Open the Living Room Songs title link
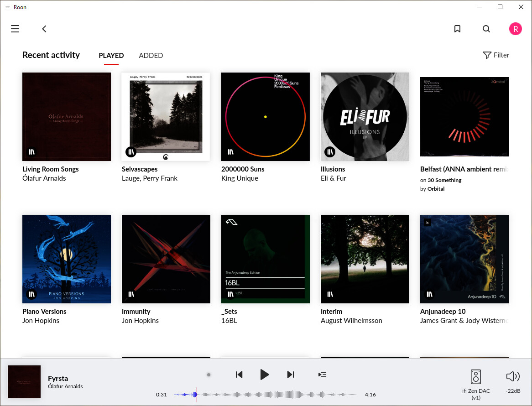 [x=51, y=169]
